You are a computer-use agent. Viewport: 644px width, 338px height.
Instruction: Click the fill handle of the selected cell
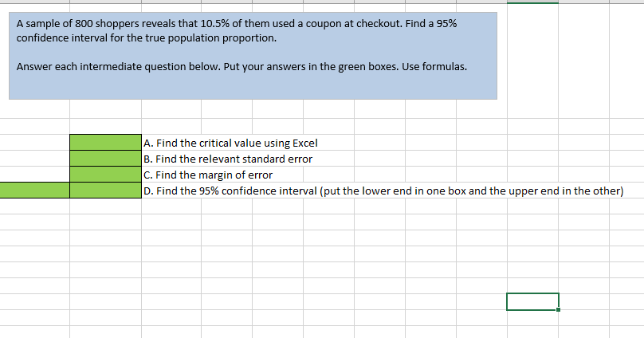pyautogui.click(x=558, y=309)
